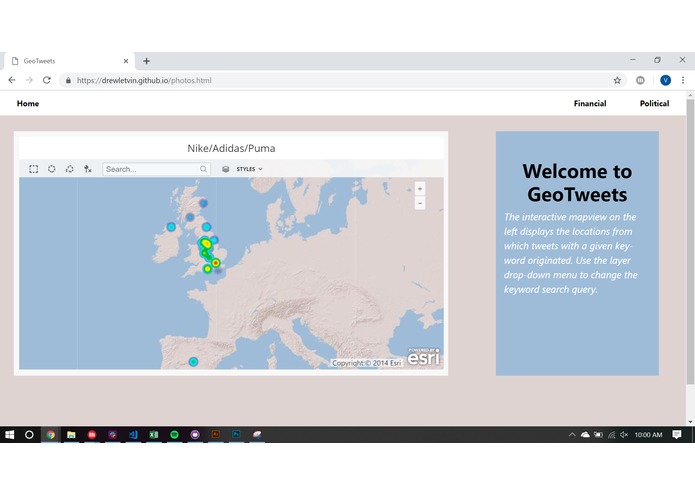
Task: Open Adobe Illustrator from taskbar
Action: pyautogui.click(x=216, y=435)
